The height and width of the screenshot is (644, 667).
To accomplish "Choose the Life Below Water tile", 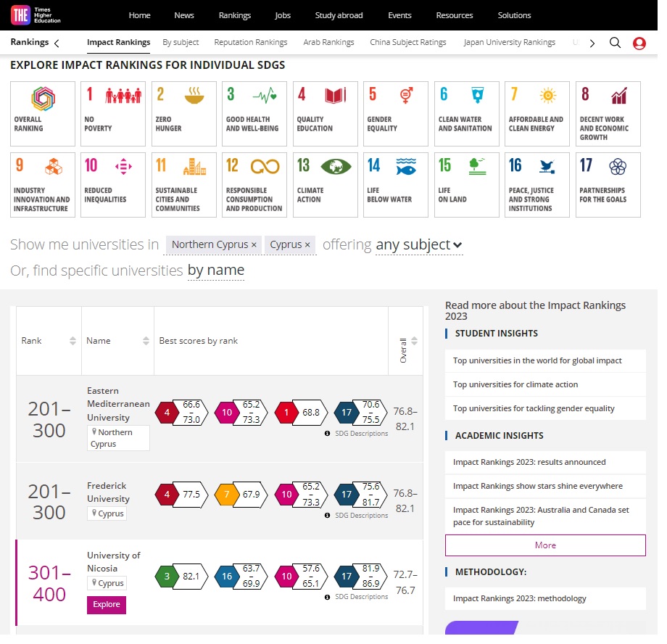I will point(397,185).
